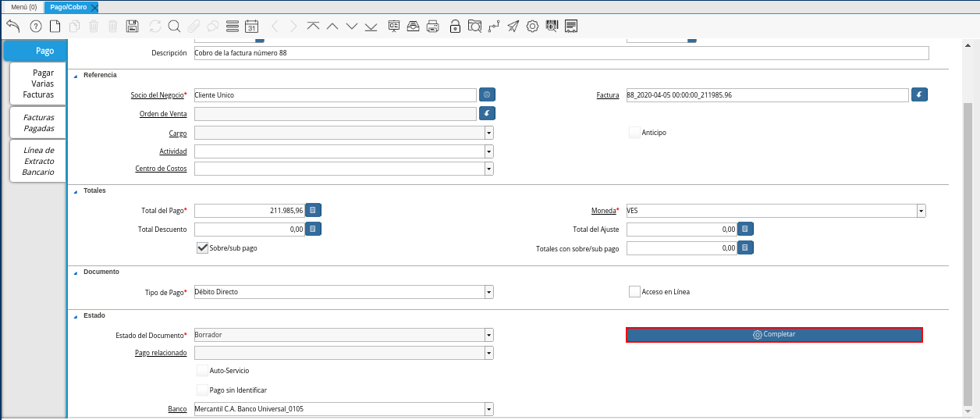Screen dimensions: 980x420
Task: Open the print icon in toolbar
Action: [433, 26]
